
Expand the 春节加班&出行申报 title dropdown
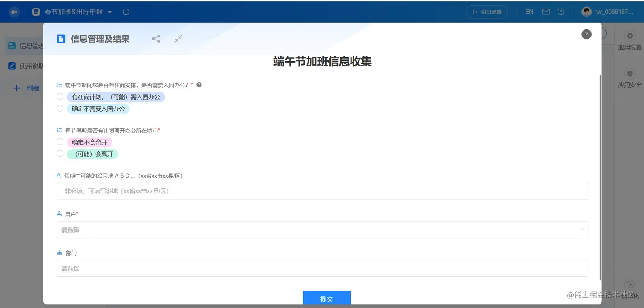[109, 12]
